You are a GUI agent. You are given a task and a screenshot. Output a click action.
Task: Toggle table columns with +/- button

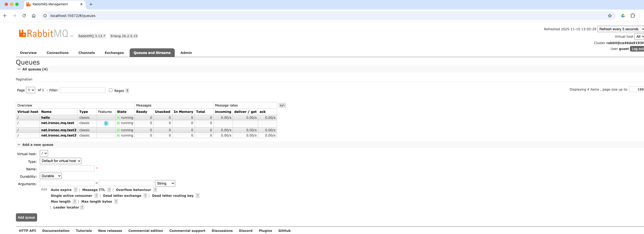pyautogui.click(x=282, y=105)
